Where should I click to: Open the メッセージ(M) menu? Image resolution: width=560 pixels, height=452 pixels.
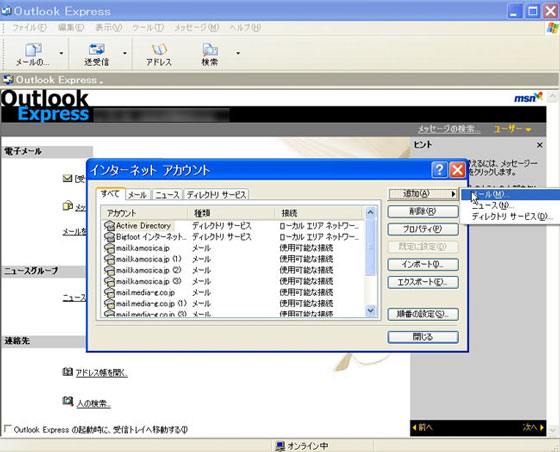click(196, 27)
